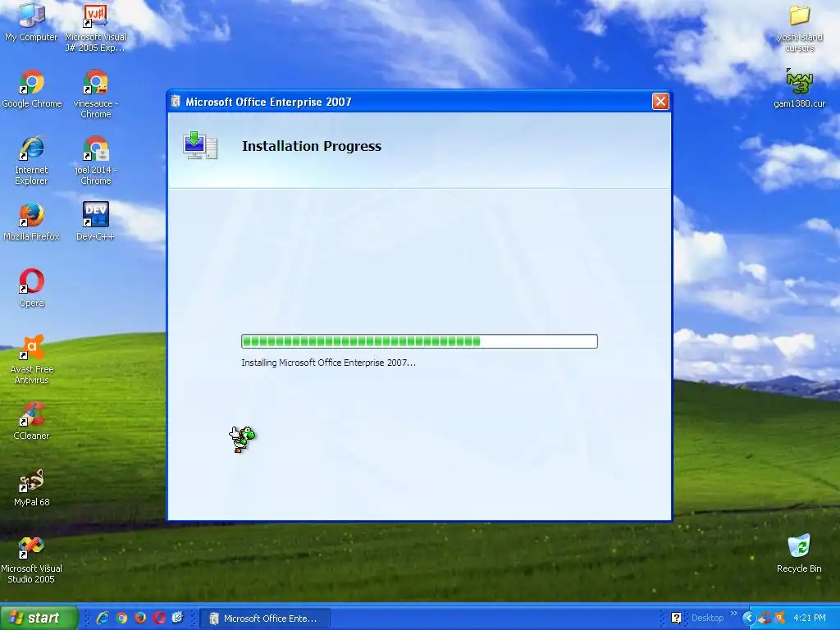Open the My Computer desktop icon

click(x=31, y=21)
